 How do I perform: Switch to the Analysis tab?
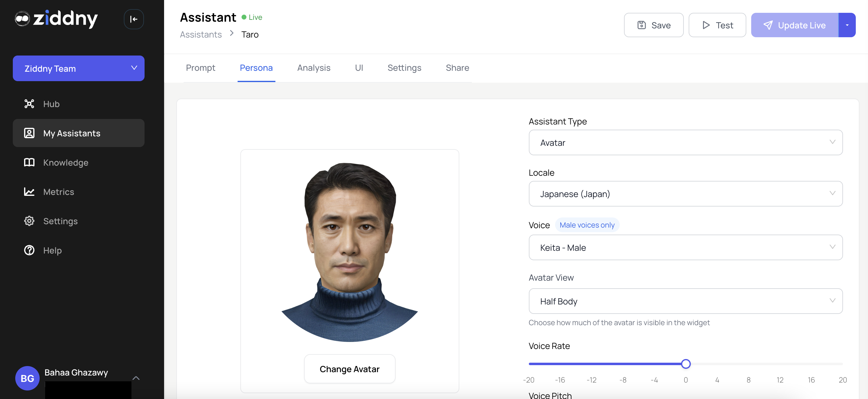[313, 68]
